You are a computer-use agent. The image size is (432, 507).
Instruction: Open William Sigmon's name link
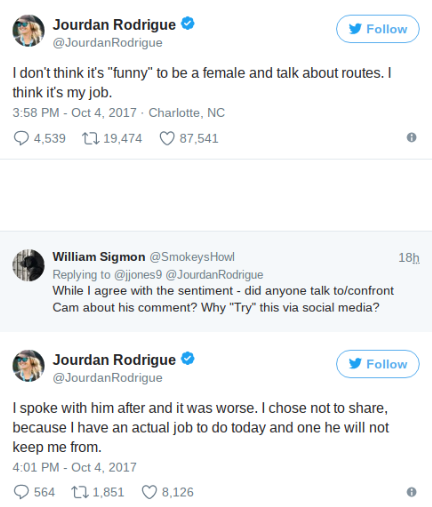99,257
